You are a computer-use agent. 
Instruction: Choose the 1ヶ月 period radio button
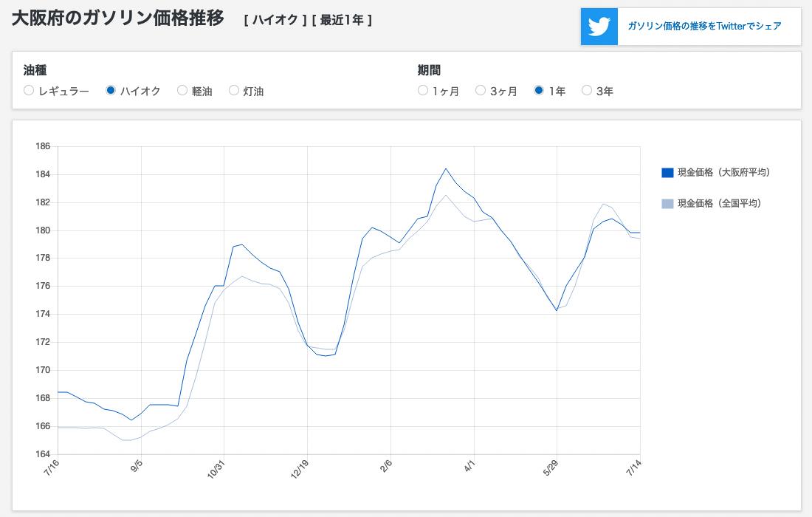tap(423, 91)
